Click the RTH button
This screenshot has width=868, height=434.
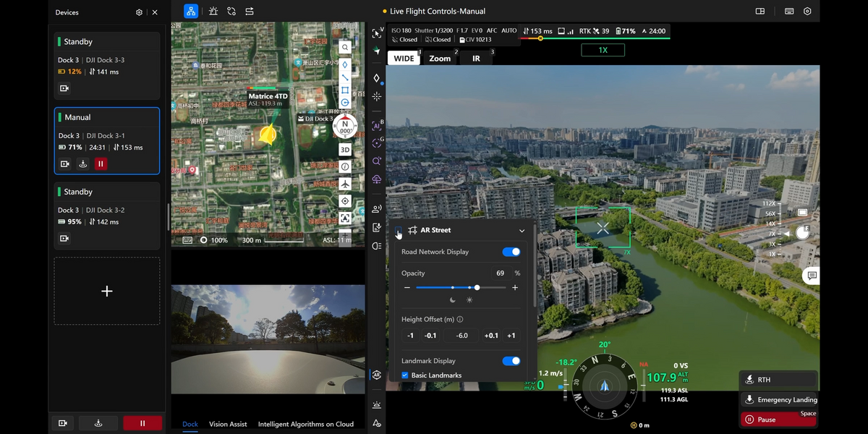coord(778,380)
